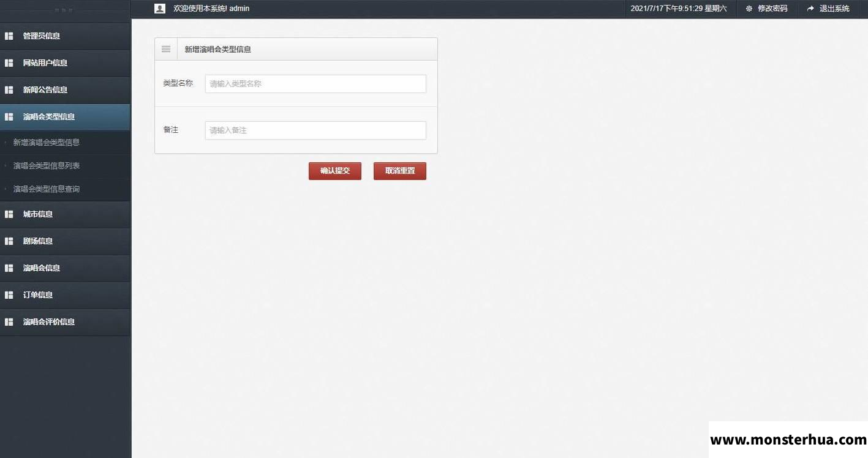Expand the 管理员信息 menu

click(65, 36)
